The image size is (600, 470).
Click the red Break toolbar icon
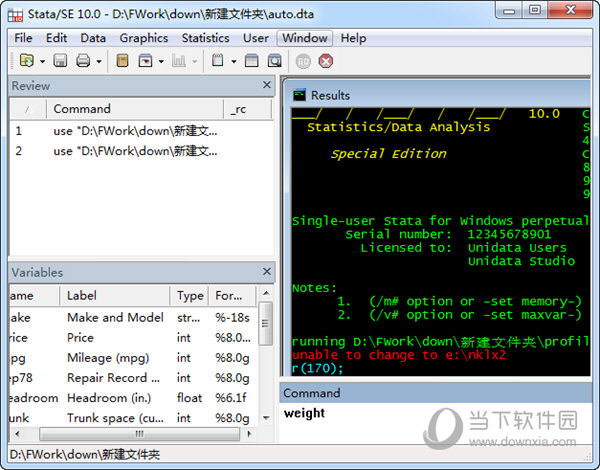[326, 61]
